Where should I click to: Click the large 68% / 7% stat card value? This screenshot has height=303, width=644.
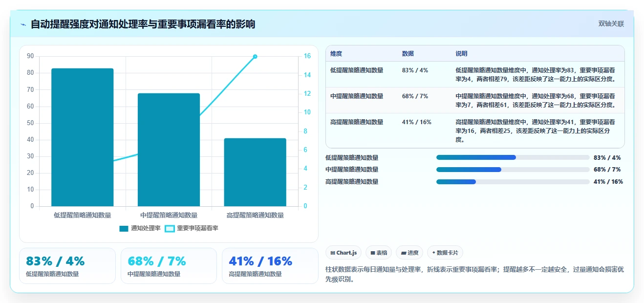click(157, 261)
